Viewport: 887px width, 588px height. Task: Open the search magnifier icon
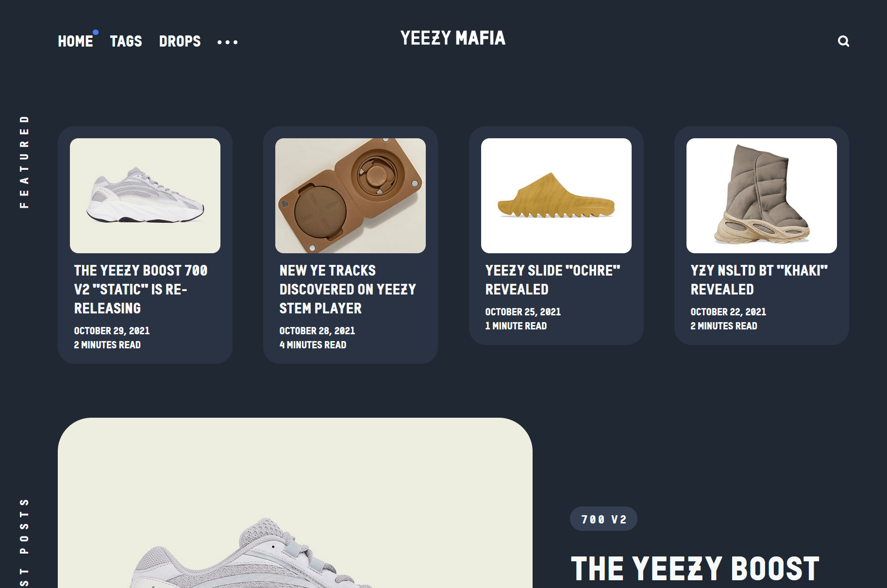click(843, 41)
